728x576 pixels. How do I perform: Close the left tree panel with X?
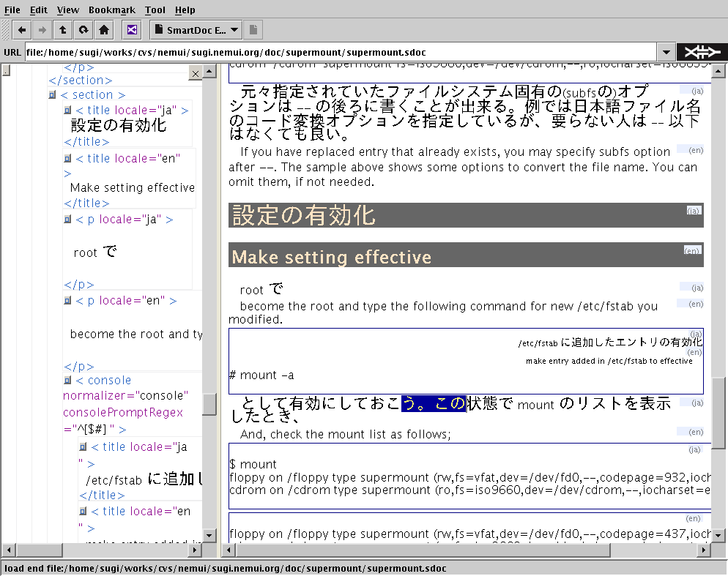pos(196,73)
